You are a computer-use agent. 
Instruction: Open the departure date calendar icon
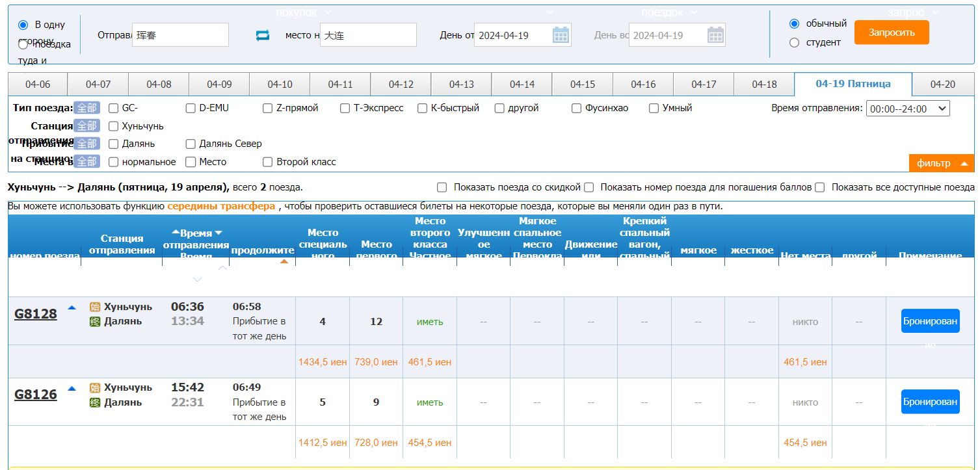coord(560,35)
